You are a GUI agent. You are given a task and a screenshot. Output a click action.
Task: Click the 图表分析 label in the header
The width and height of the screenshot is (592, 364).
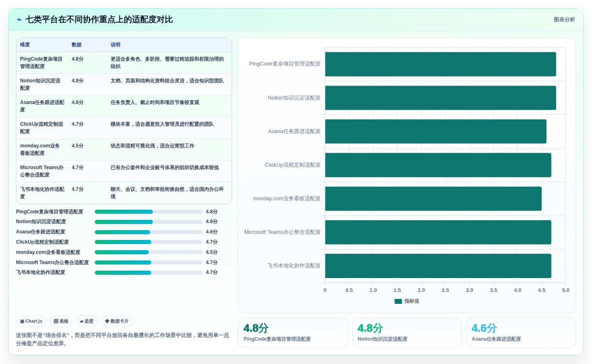tap(564, 20)
